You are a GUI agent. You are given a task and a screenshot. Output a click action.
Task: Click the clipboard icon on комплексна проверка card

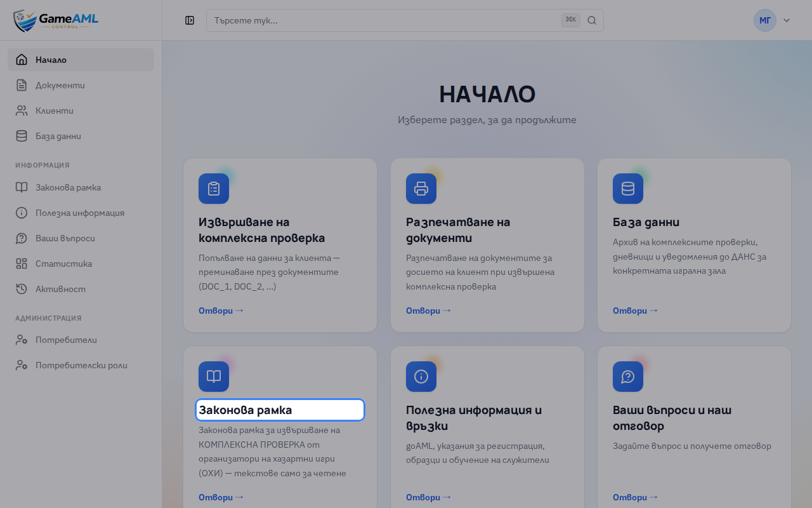tap(214, 189)
